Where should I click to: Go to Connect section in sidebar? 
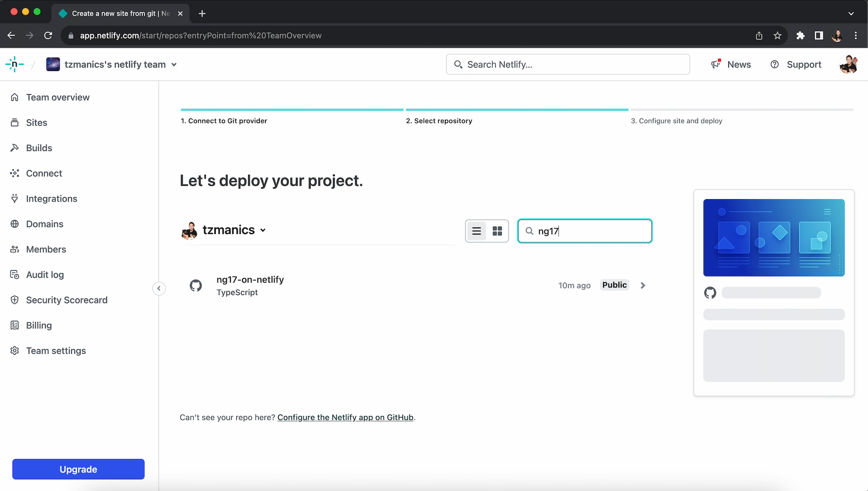point(44,173)
